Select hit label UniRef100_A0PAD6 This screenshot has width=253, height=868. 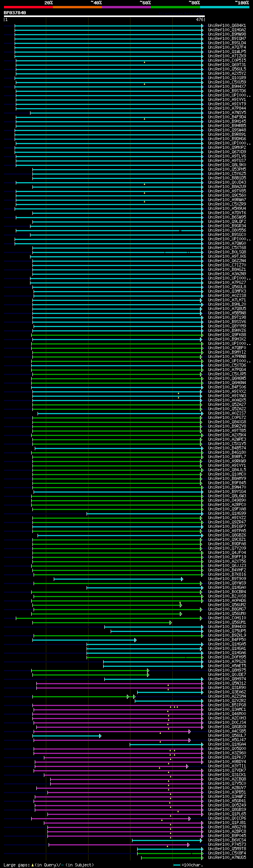(x=227, y=600)
